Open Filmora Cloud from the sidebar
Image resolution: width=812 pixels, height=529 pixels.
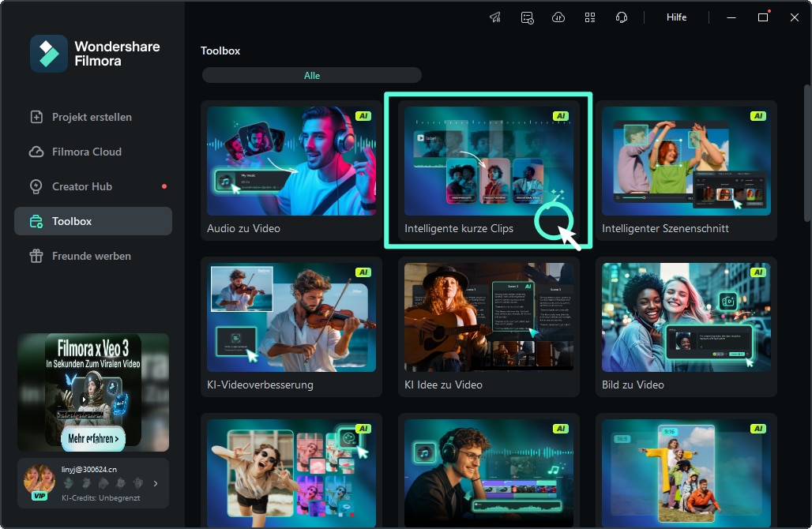point(93,152)
